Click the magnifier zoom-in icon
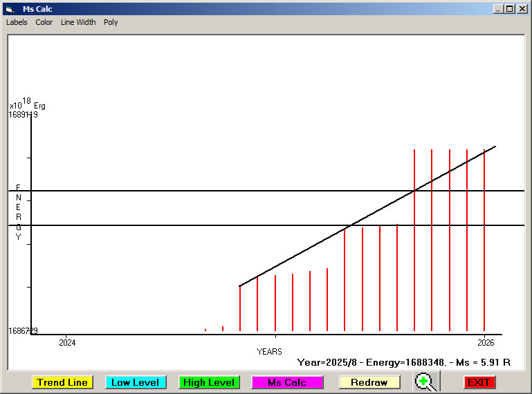 tap(426, 382)
